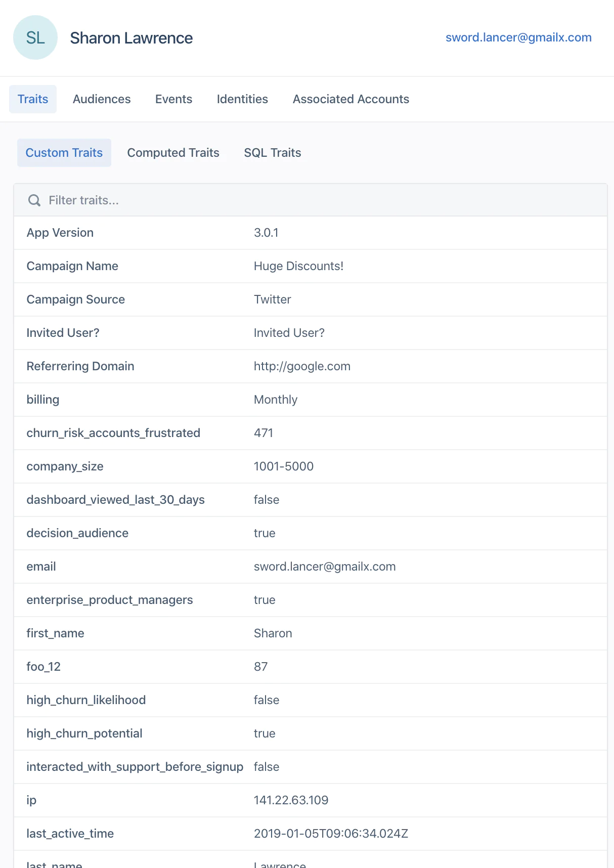Switch to SQL Traits sub-tab
This screenshot has width=614, height=868.
point(272,153)
